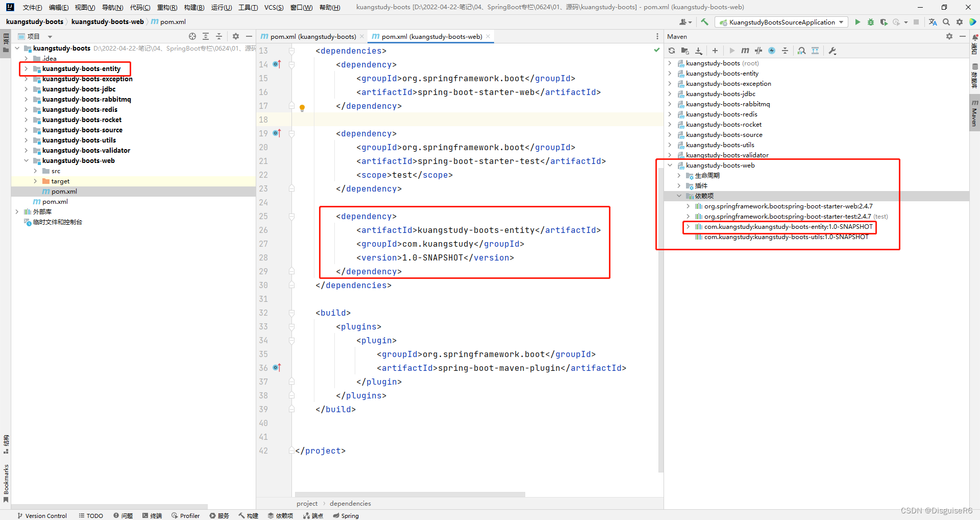Open IDE settings gear in top toolbar
The width and height of the screenshot is (980, 520).
click(960, 22)
